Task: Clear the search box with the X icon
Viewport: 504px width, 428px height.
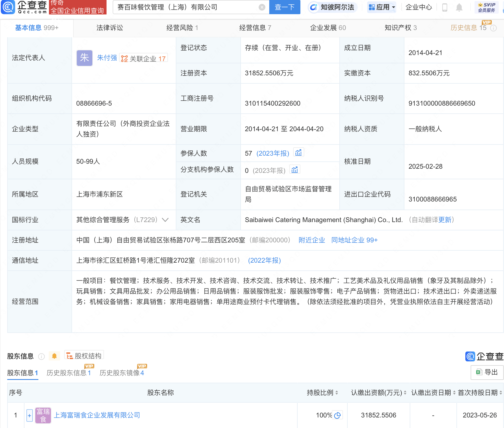Action: click(262, 7)
